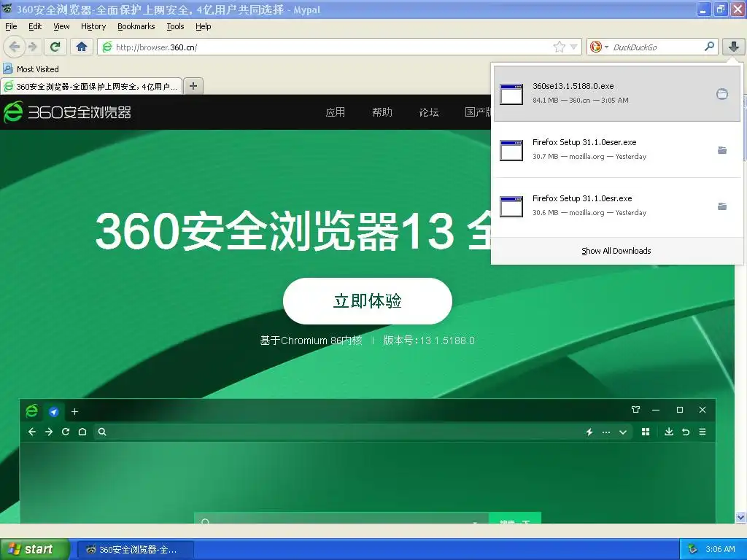Viewport: 747px width, 560px height.
Task: Select the 360安全浏览器 browser tab
Action: (x=91, y=86)
